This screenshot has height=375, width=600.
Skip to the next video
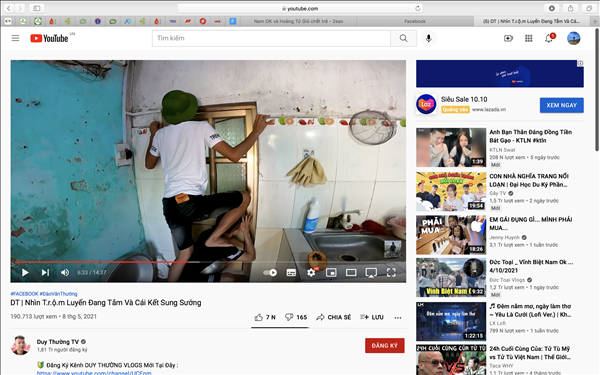[x=45, y=272]
